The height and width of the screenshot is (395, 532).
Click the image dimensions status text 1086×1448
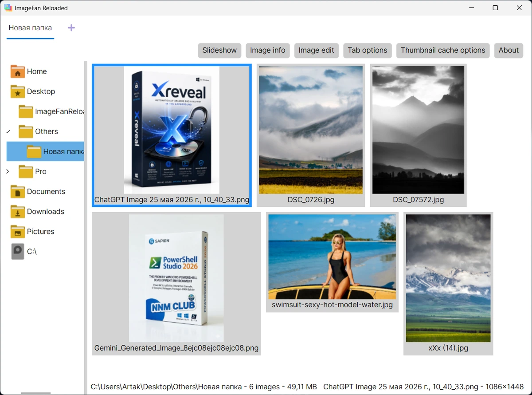pos(504,387)
